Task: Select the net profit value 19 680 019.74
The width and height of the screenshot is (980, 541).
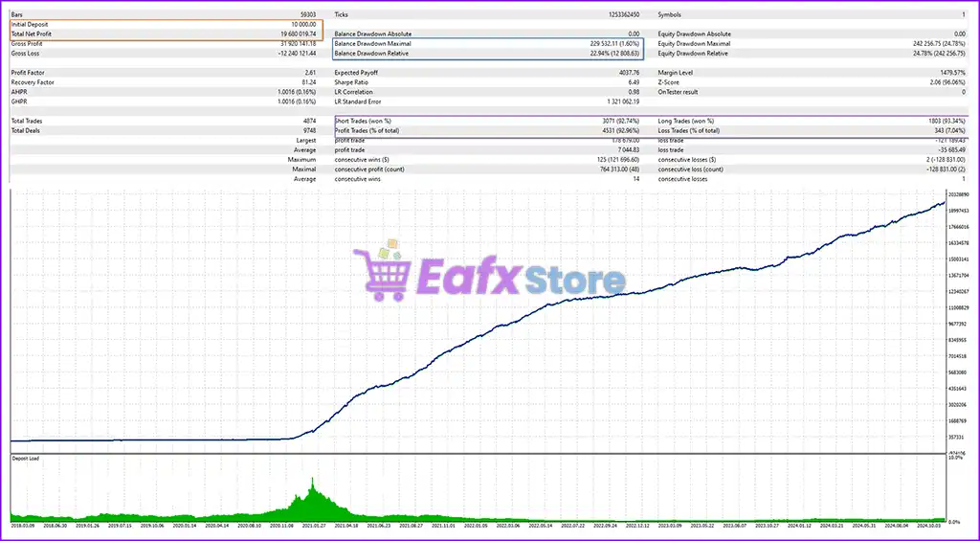Action: (299, 34)
